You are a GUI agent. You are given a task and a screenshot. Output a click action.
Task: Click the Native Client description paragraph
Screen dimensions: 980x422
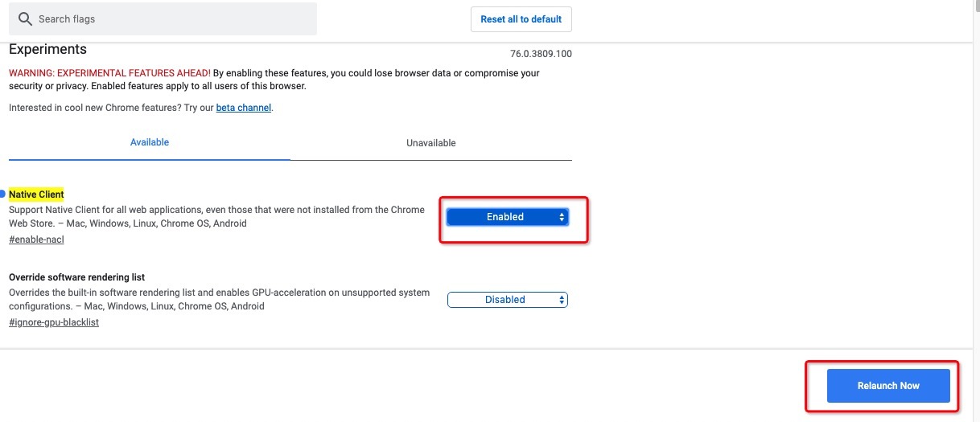pos(216,217)
